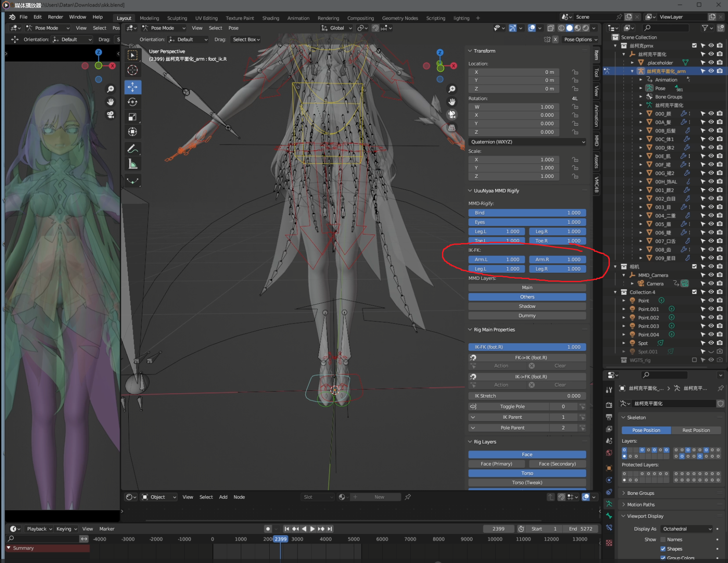The width and height of the screenshot is (728, 563).
Task: Click the FK->IK (foot.R) button
Action: tap(531, 358)
